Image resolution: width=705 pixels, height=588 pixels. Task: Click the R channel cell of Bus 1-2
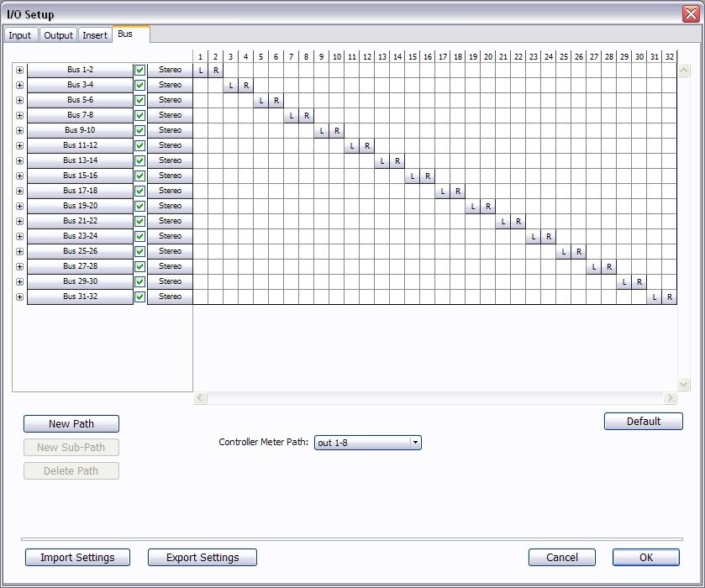pyautogui.click(x=216, y=71)
